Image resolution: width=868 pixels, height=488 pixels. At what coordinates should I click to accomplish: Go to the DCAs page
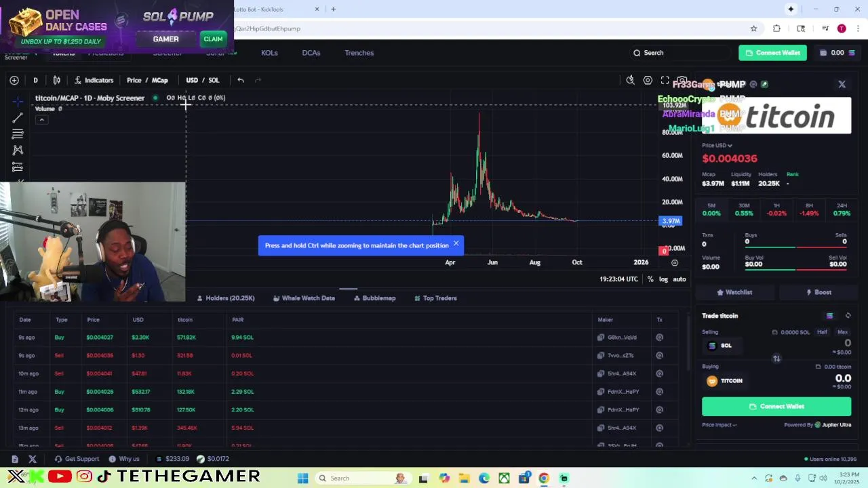[x=311, y=53]
